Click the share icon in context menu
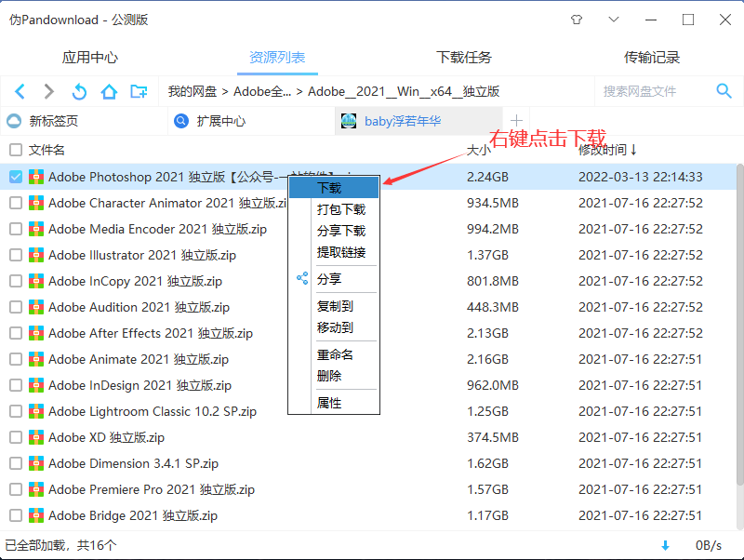This screenshot has width=744, height=560. (302, 278)
